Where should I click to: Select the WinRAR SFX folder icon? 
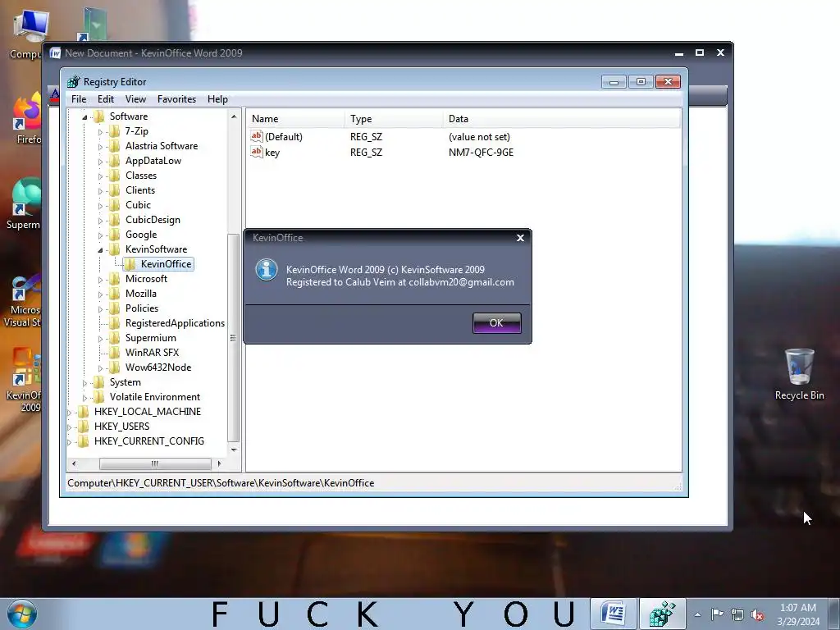(115, 353)
